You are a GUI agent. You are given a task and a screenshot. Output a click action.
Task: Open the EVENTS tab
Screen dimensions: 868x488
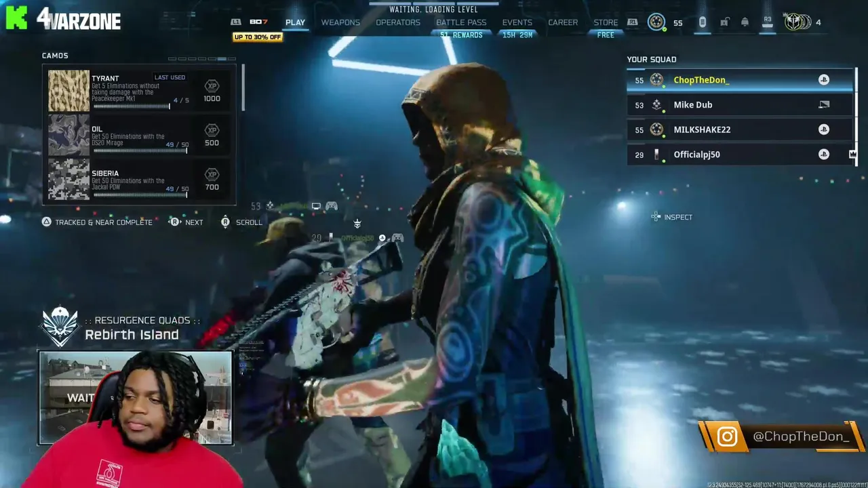[517, 22]
